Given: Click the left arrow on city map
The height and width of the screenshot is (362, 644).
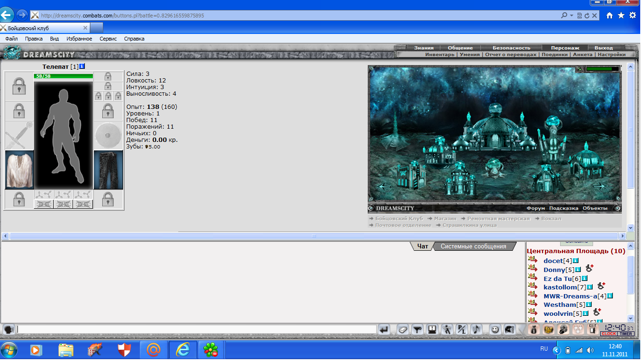Looking at the screenshot, I should [385, 186].
